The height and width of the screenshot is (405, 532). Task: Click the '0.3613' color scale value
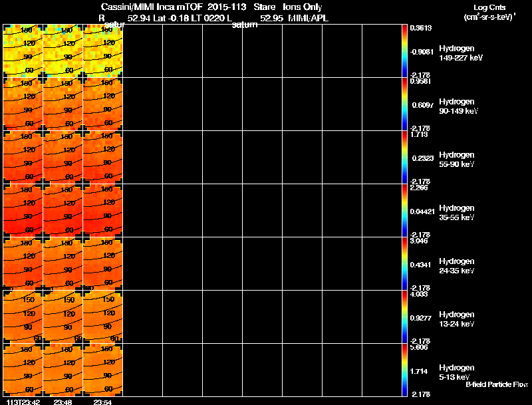pos(421,28)
